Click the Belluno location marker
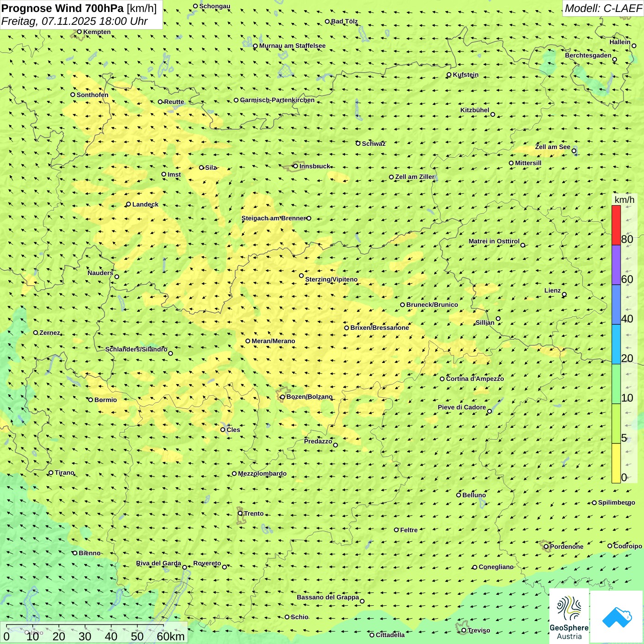This screenshot has width=644, height=644. point(459,495)
